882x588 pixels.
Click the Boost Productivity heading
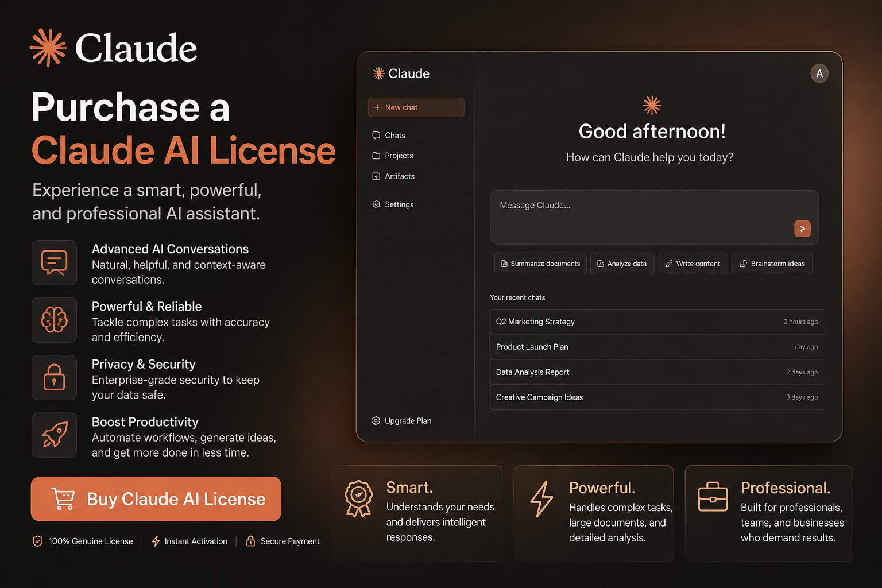point(145,422)
